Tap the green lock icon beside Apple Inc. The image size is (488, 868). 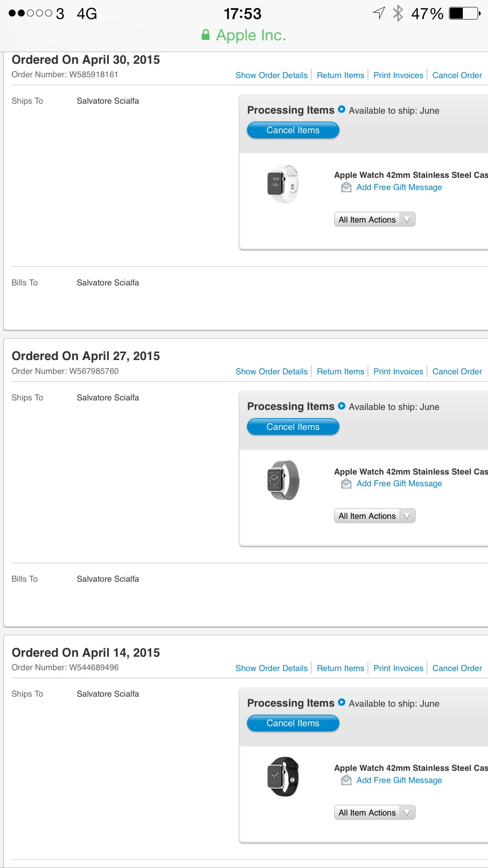click(206, 35)
